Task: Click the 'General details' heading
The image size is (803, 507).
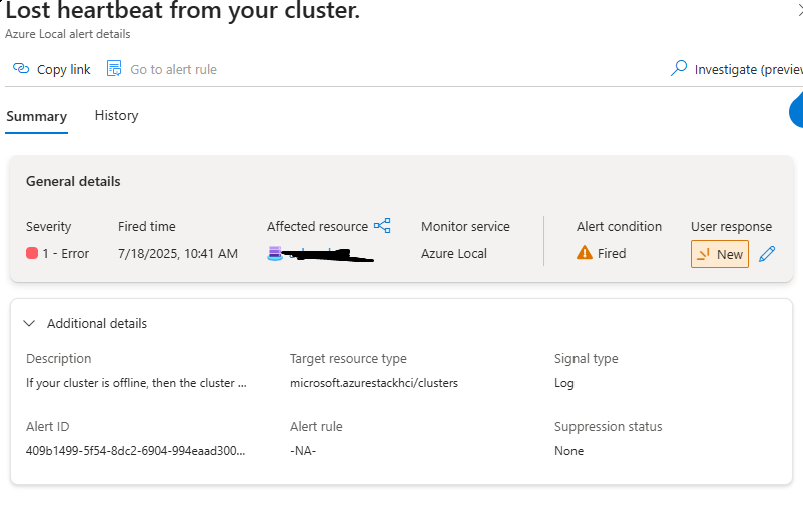Action: click(73, 181)
